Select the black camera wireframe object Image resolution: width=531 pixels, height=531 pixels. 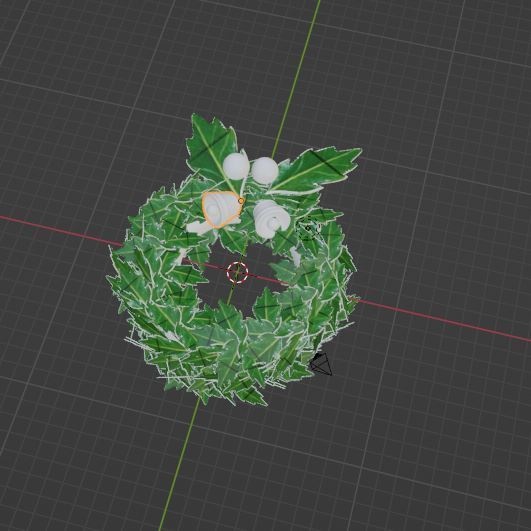pyautogui.click(x=321, y=364)
